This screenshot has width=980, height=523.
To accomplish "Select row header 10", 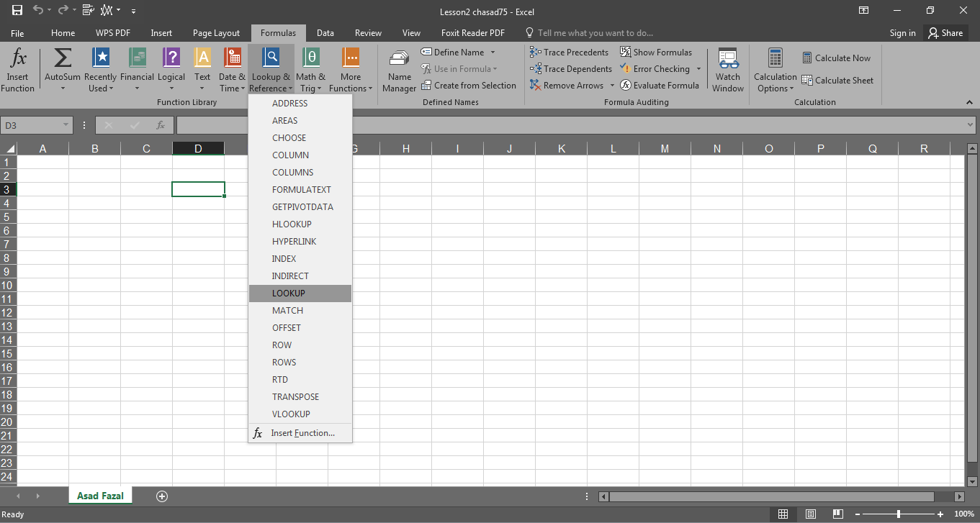I will click(x=8, y=286).
